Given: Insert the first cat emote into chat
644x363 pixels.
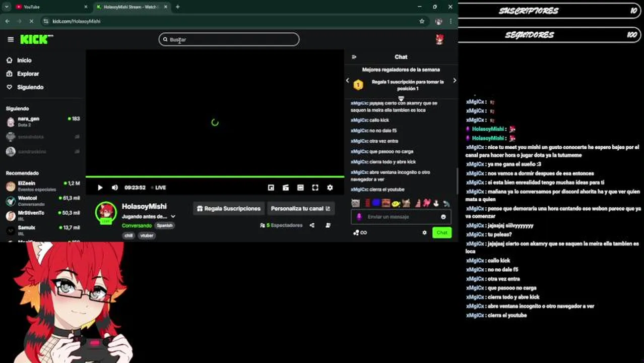Looking at the screenshot, I should tap(355, 203).
